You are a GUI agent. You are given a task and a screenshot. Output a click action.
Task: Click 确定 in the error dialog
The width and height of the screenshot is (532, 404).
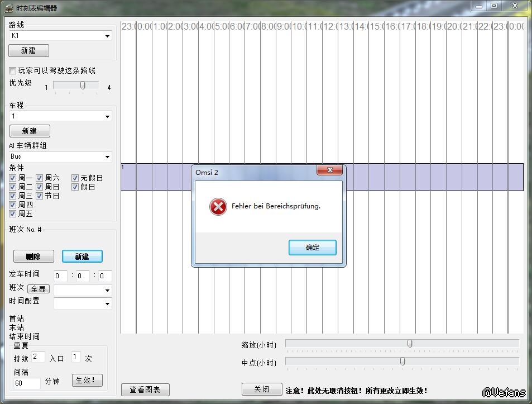click(313, 248)
